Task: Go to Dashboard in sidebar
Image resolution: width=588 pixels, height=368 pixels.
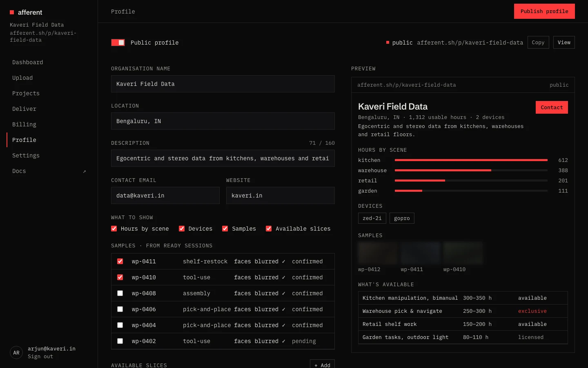Action: point(49,62)
